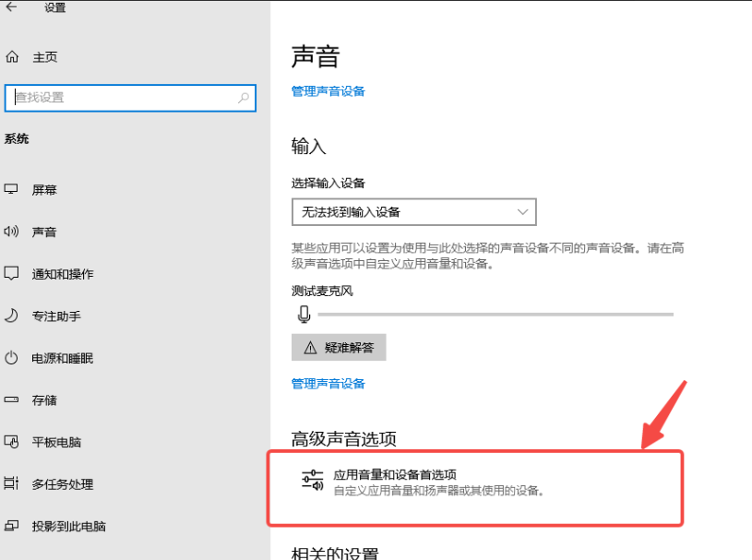Click the 应用音量和设备首选项 mixer icon

click(x=312, y=481)
